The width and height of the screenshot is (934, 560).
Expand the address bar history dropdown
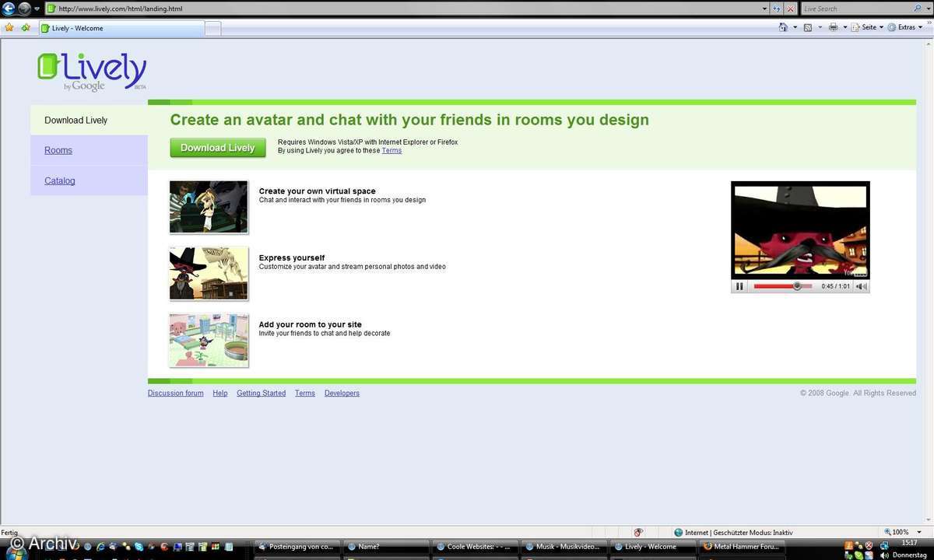point(764,9)
